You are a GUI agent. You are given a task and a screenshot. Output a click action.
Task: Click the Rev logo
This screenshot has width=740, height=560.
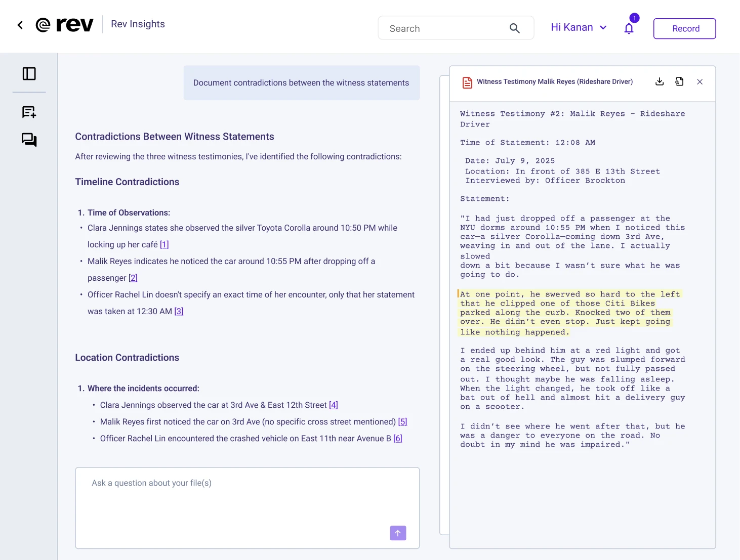click(x=64, y=24)
